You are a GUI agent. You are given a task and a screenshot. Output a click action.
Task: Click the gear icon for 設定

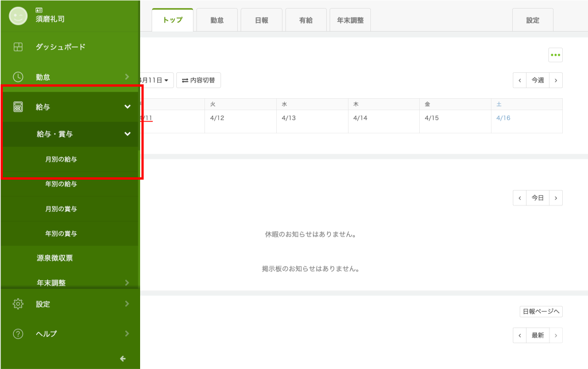(18, 304)
